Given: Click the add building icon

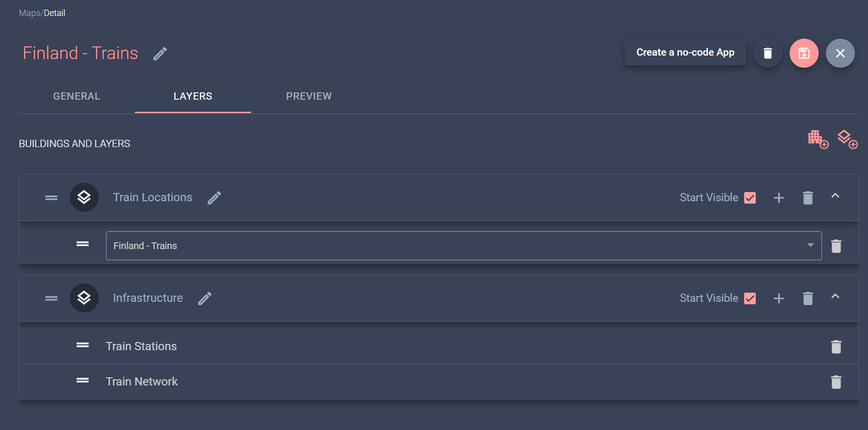Looking at the screenshot, I should (x=818, y=139).
